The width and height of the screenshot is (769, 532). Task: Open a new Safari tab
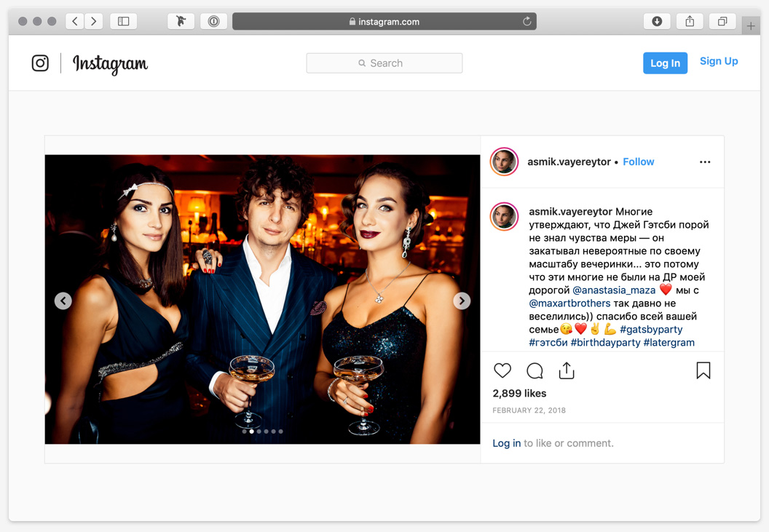751,26
